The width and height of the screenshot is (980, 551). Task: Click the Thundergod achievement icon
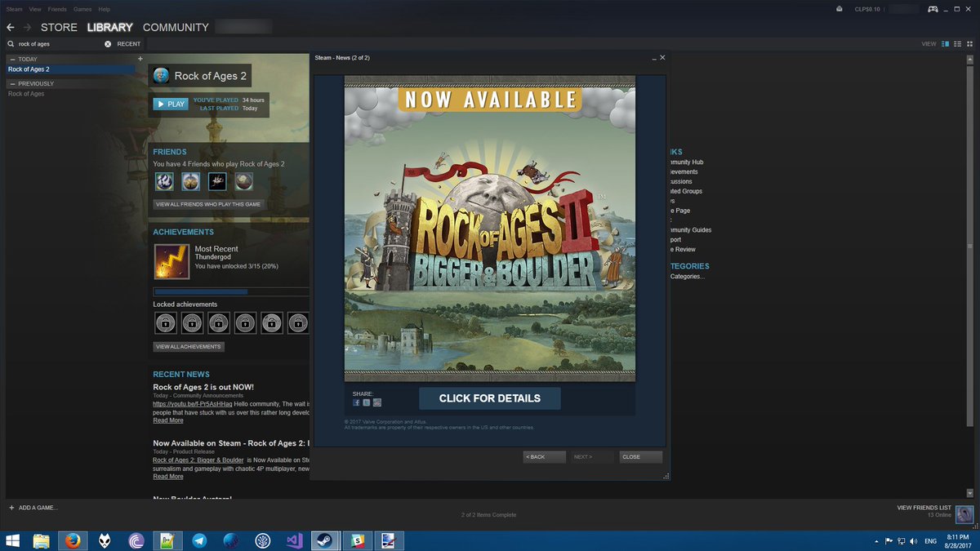click(x=171, y=261)
